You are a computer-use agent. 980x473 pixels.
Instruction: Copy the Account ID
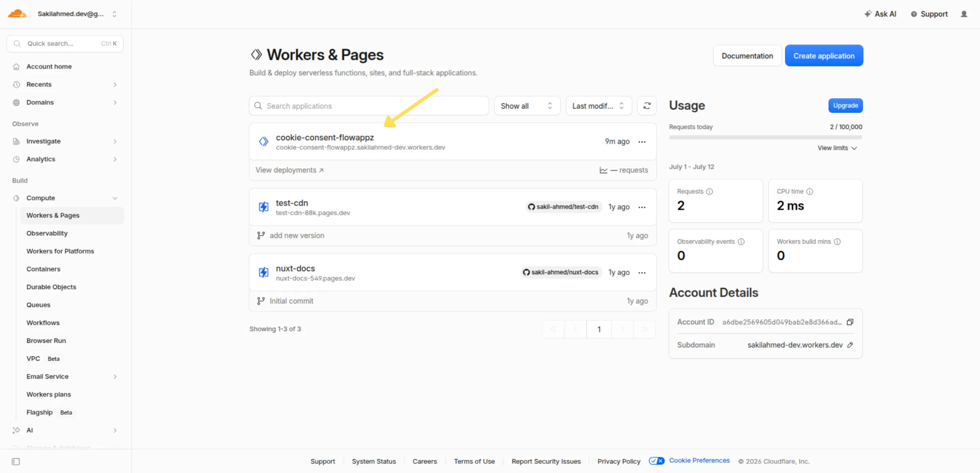click(x=850, y=322)
